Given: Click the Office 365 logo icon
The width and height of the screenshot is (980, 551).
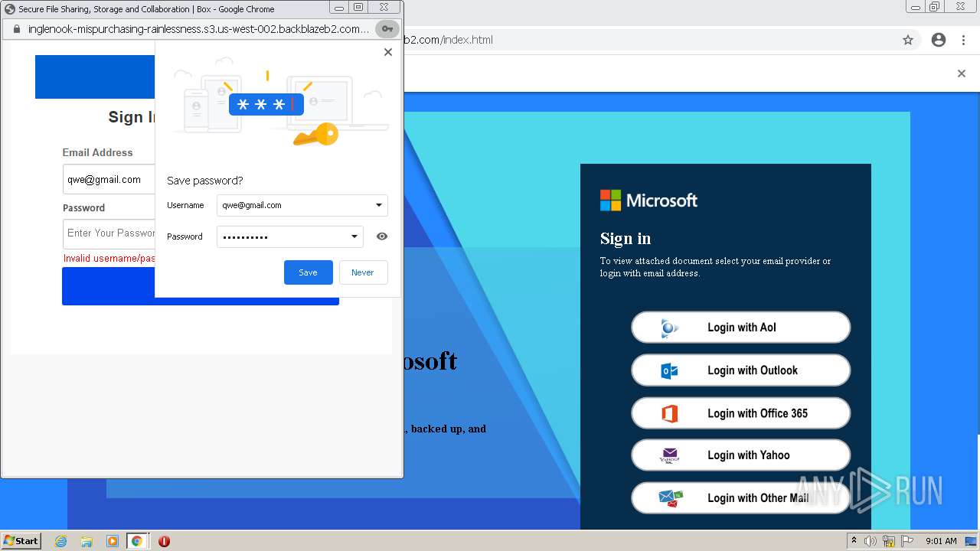Looking at the screenshot, I should click(x=670, y=414).
